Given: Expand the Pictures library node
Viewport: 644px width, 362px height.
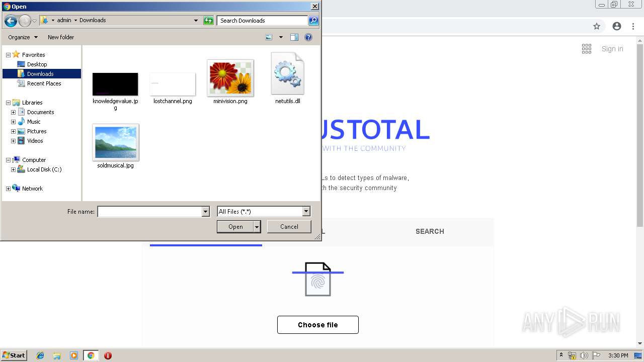Looking at the screenshot, I should click(13, 131).
